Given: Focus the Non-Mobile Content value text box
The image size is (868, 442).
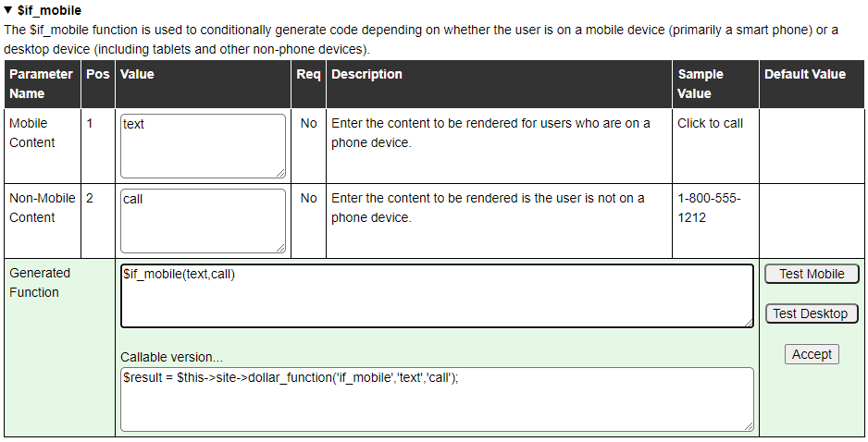Looking at the screenshot, I should click(203, 220).
